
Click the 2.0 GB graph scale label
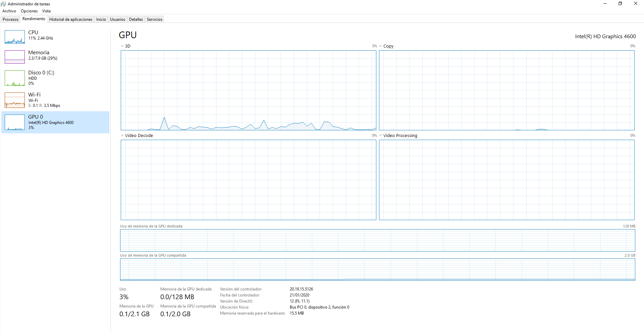point(630,255)
